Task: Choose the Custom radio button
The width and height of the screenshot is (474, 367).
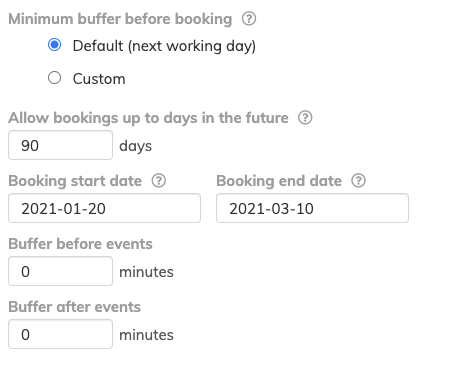Action: [x=54, y=78]
